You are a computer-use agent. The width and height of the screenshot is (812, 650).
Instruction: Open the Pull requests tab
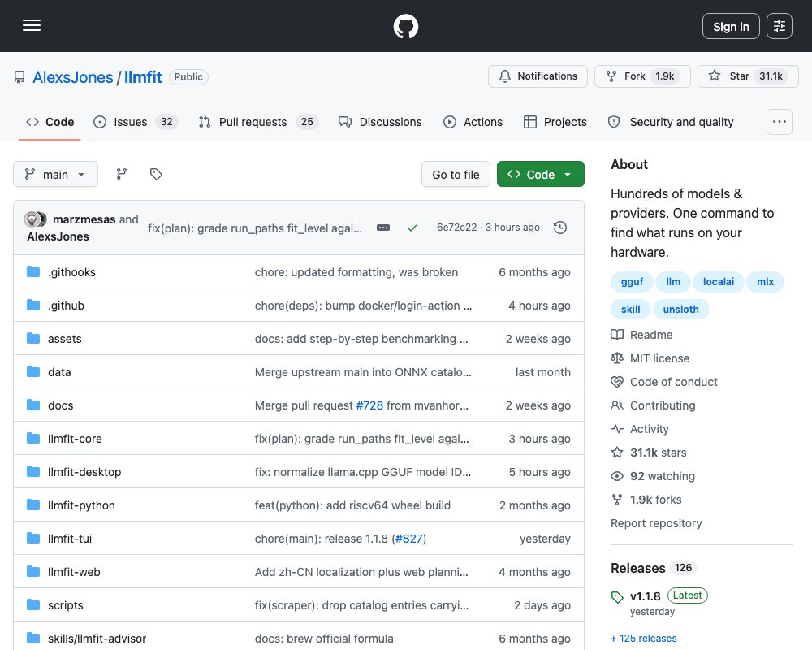point(258,122)
